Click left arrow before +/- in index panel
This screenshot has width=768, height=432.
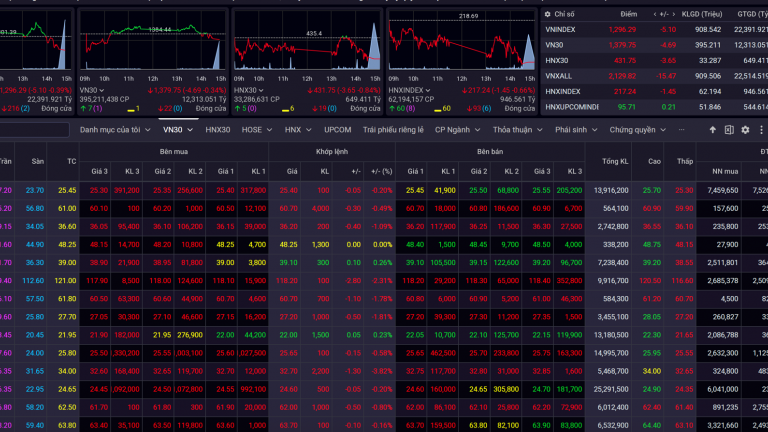(x=655, y=14)
